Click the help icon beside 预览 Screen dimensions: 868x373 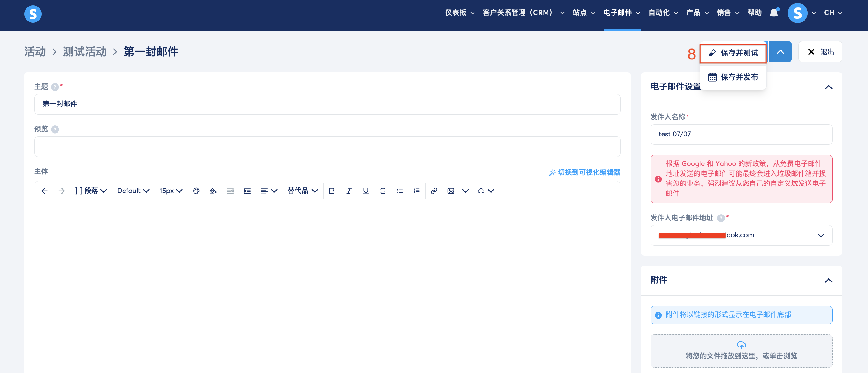click(55, 130)
